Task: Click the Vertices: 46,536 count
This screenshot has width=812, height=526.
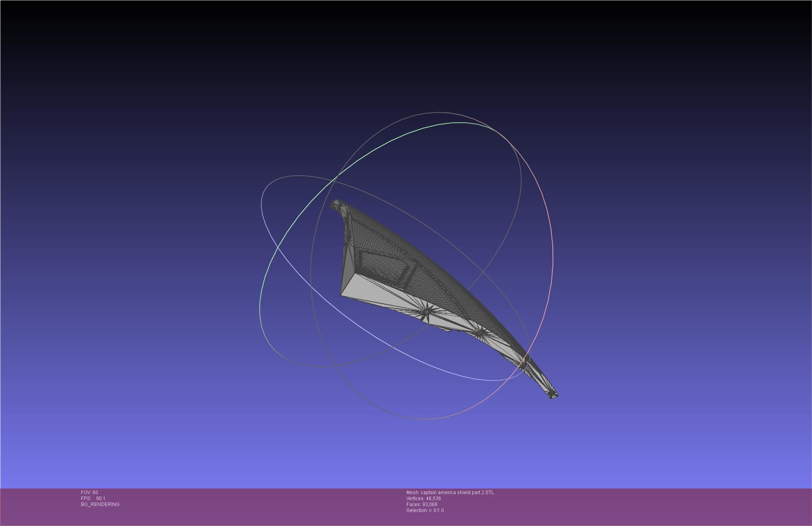Action: pyautogui.click(x=424, y=499)
